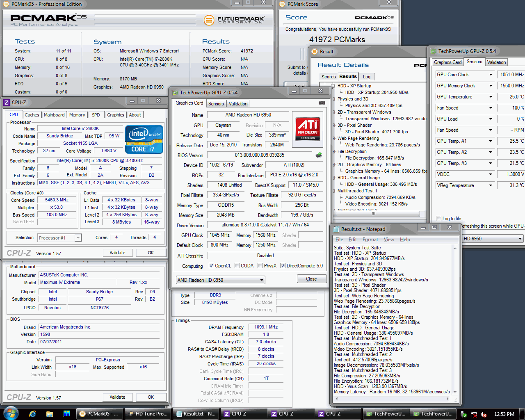
Task: Click the system clock showing 12:53 PM
Action: coord(504,414)
